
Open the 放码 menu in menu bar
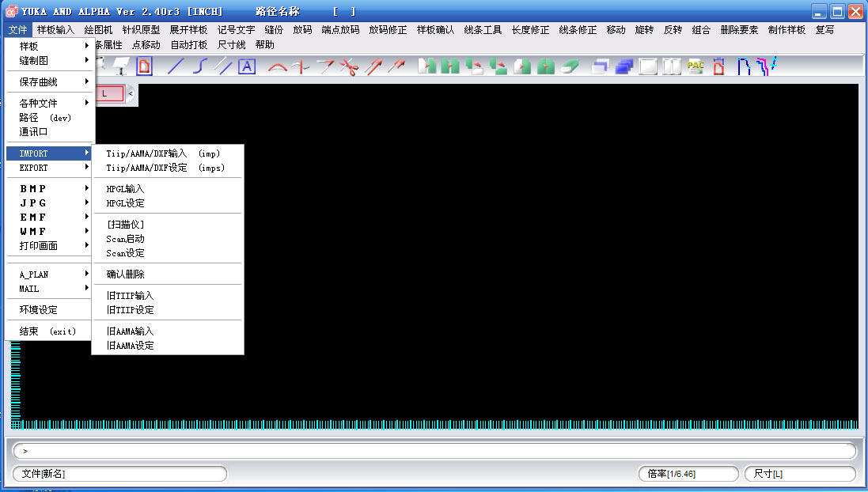coord(302,30)
